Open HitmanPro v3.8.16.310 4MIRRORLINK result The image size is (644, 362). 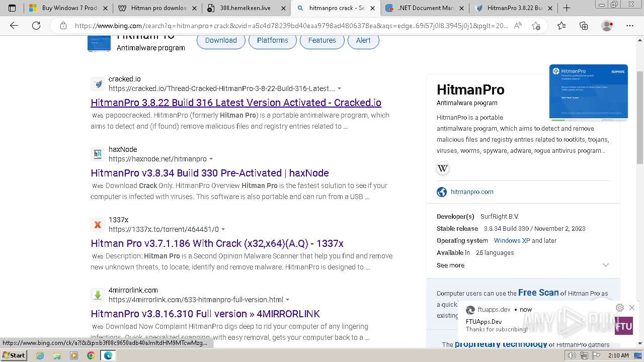205,314
